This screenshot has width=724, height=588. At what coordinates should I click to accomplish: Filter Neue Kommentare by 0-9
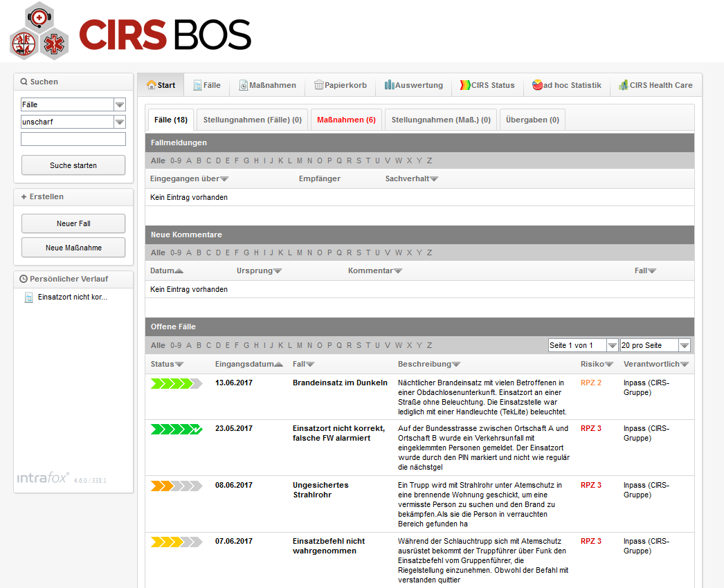coord(175,253)
